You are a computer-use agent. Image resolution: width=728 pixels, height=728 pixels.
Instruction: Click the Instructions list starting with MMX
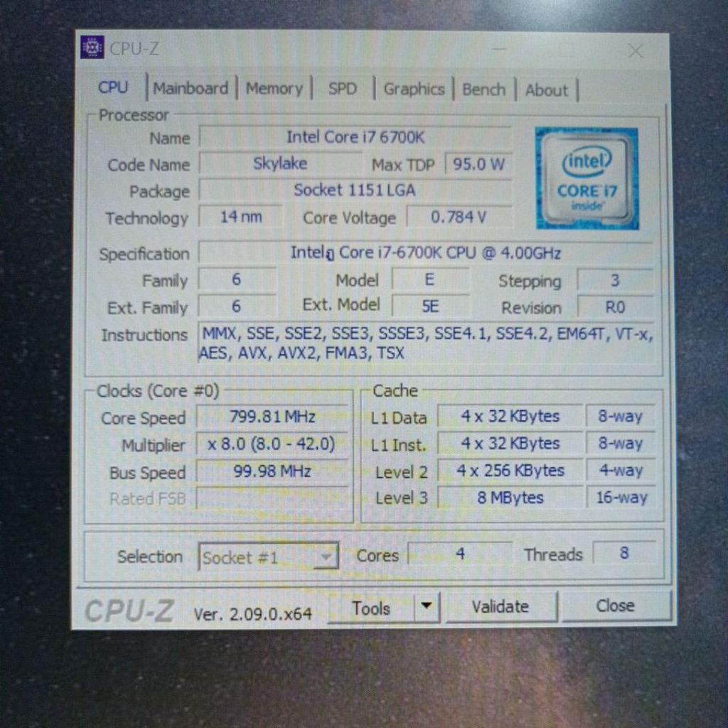click(427, 343)
